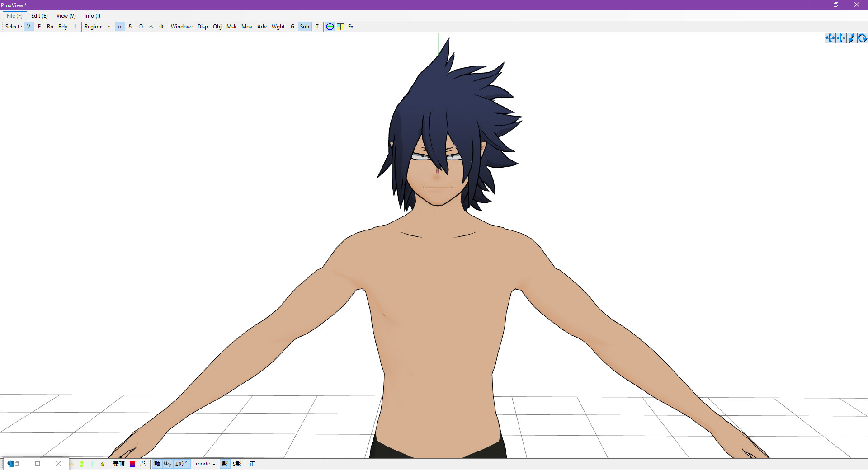The image size is (868, 470).
Task: Click the four-way pan view icon
Action: click(x=841, y=38)
